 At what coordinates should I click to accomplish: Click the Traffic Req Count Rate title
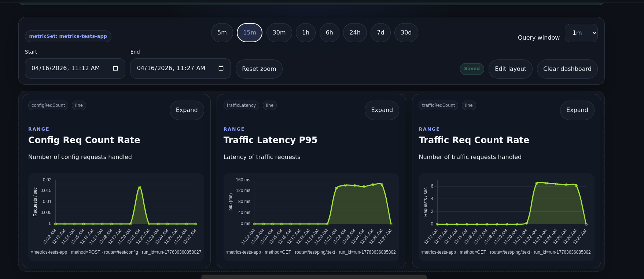(x=474, y=140)
